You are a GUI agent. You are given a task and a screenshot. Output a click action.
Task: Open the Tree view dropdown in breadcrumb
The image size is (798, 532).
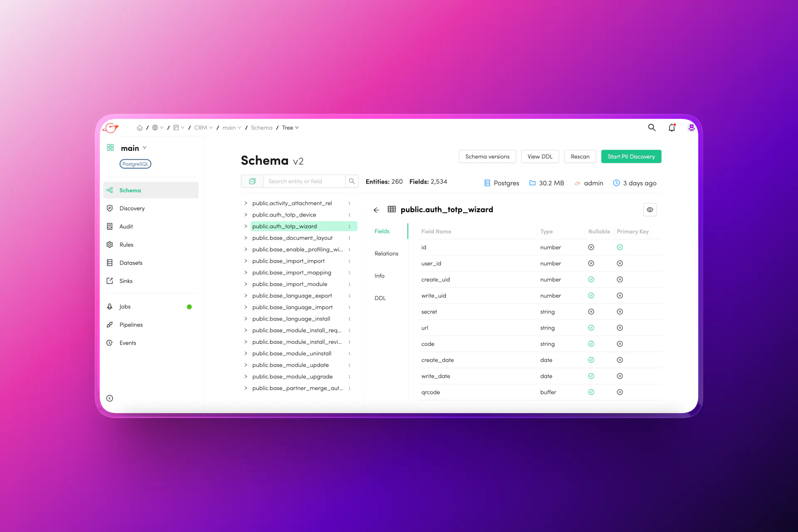[290, 128]
